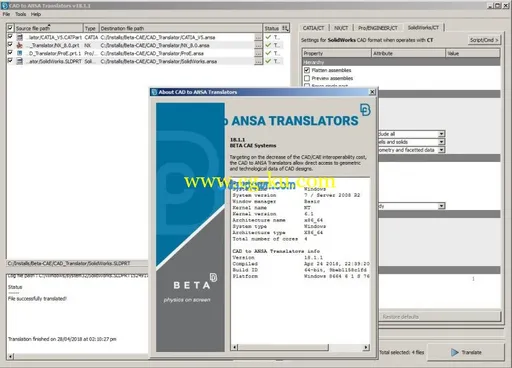Click the 'Total number of cores' info line
The height and width of the screenshot is (368, 512).
click(270, 239)
